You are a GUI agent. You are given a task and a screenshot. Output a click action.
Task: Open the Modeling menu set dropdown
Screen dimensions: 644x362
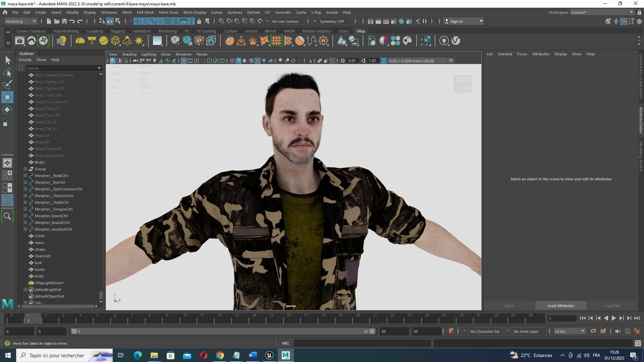[21, 21]
